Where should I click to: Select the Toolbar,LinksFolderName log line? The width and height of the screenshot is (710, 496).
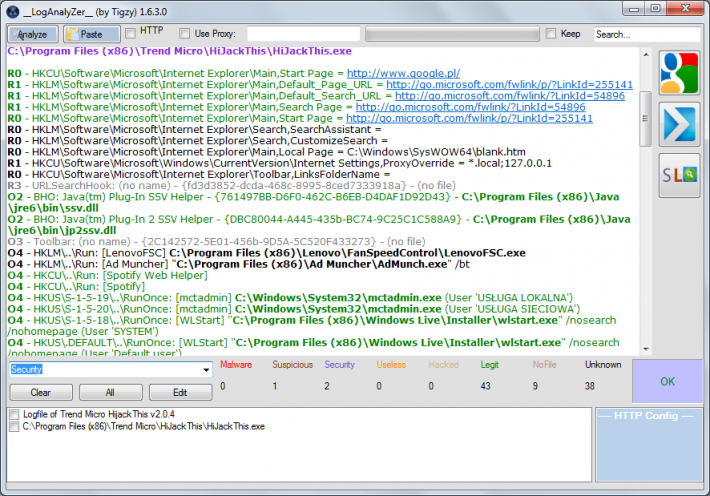point(199,174)
